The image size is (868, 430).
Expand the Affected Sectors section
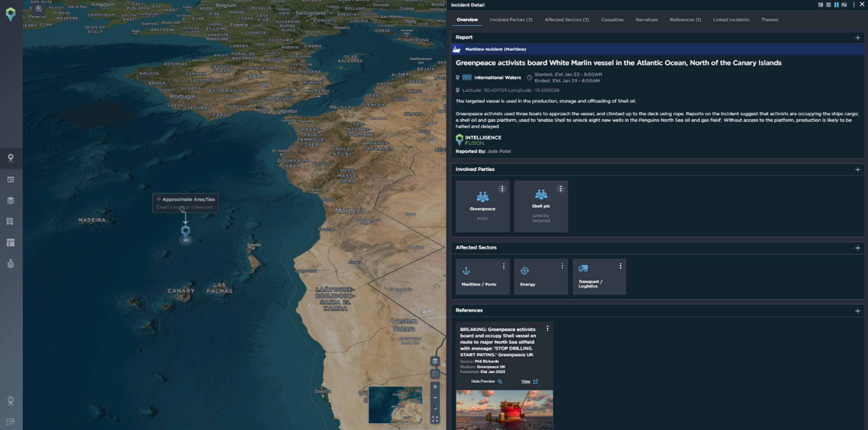pos(858,248)
